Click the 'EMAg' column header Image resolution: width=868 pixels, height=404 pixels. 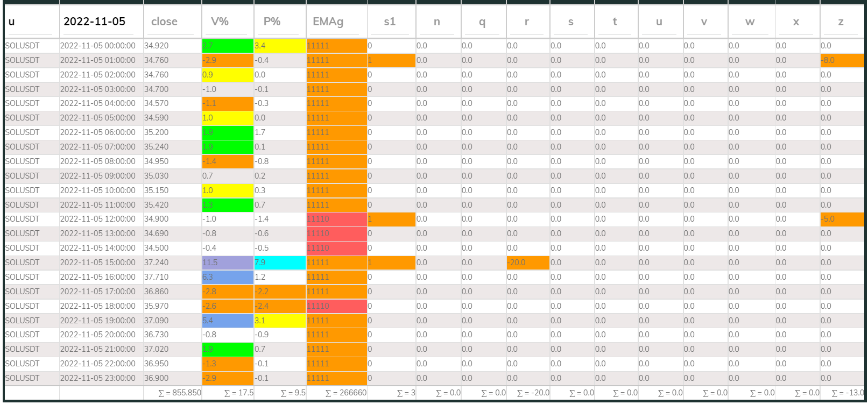(328, 22)
